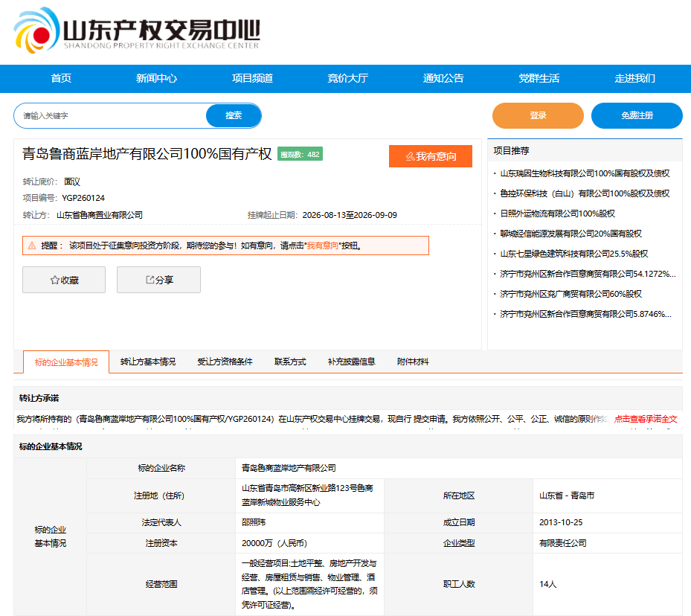Click enterprise type 有限责任公司
The image size is (691, 616).
563,543
